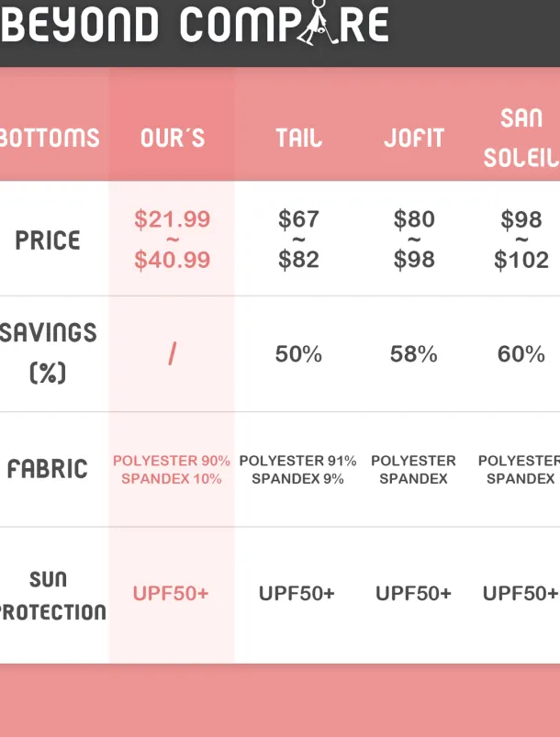Click the PRICE row label

pyautogui.click(x=48, y=240)
